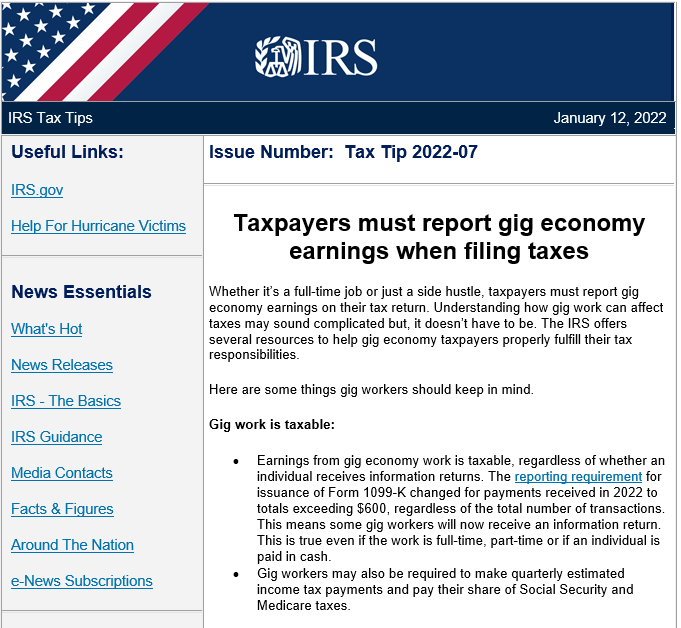Open Around The Nation link

tap(72, 545)
